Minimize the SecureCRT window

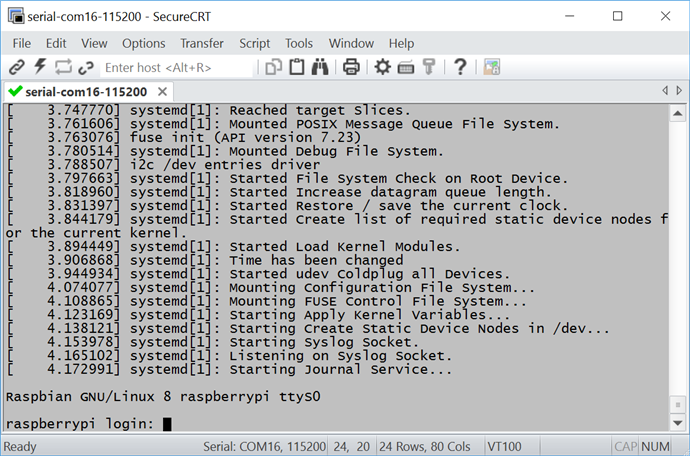pos(569,16)
